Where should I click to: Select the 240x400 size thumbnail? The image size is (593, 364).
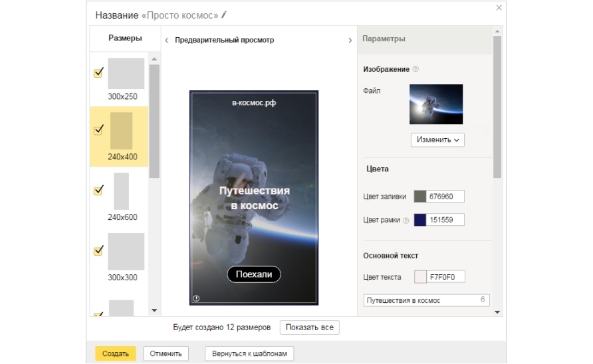pos(122,131)
